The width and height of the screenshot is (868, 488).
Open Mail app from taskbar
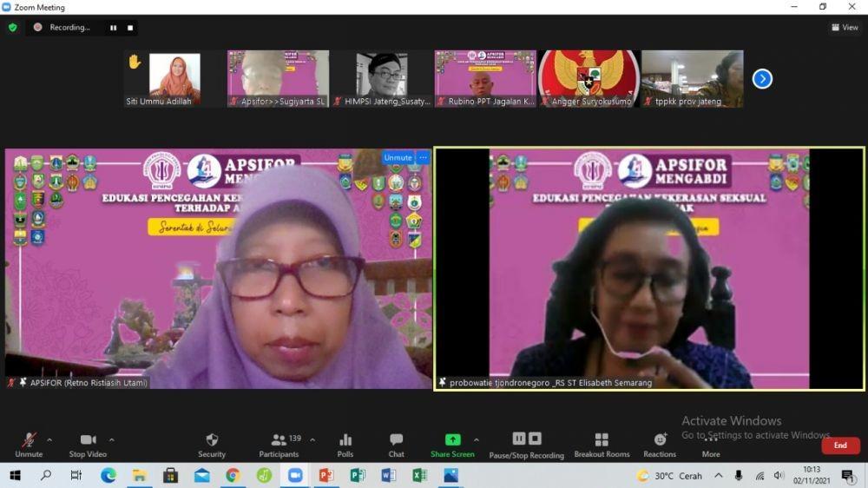click(201, 475)
